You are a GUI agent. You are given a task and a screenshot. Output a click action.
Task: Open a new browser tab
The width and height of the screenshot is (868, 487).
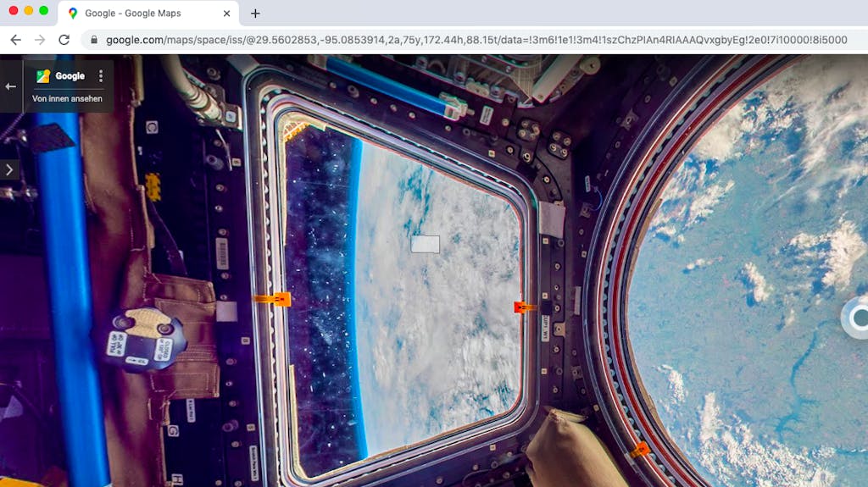[x=255, y=14]
